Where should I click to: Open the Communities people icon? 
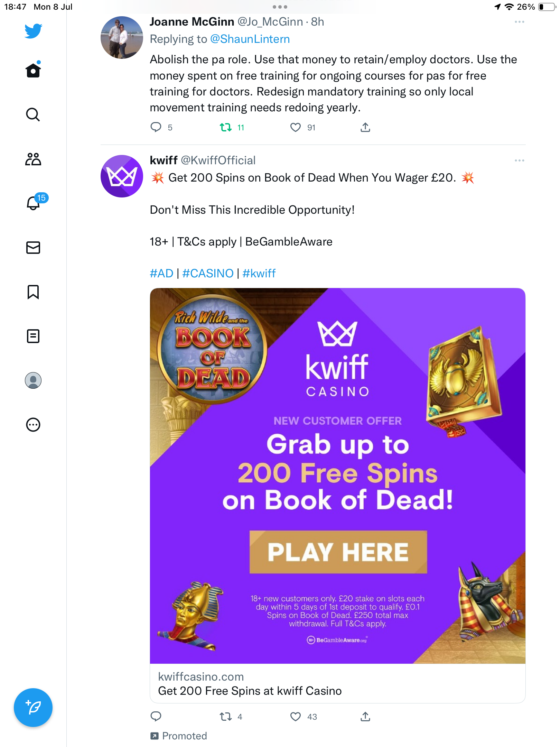tap(33, 159)
